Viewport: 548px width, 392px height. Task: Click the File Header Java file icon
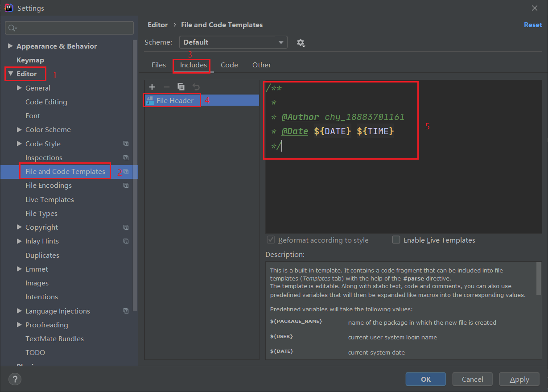coord(150,100)
